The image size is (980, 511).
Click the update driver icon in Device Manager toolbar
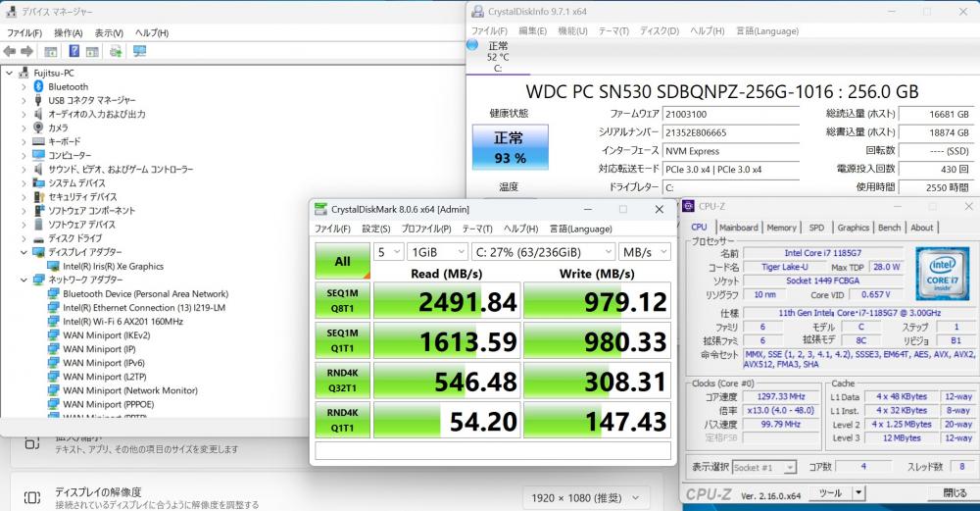116,51
